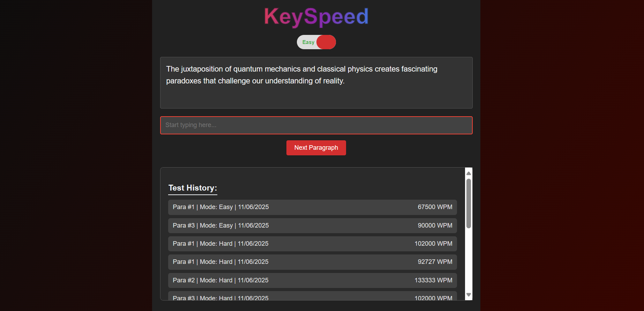644x311 pixels.
Task: Click the history scrollbar up arrow
Action: pos(469,173)
